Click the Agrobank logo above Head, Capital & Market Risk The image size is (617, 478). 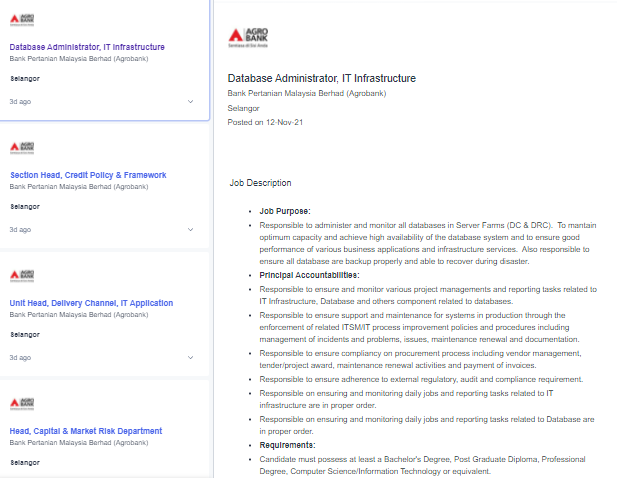[22, 403]
